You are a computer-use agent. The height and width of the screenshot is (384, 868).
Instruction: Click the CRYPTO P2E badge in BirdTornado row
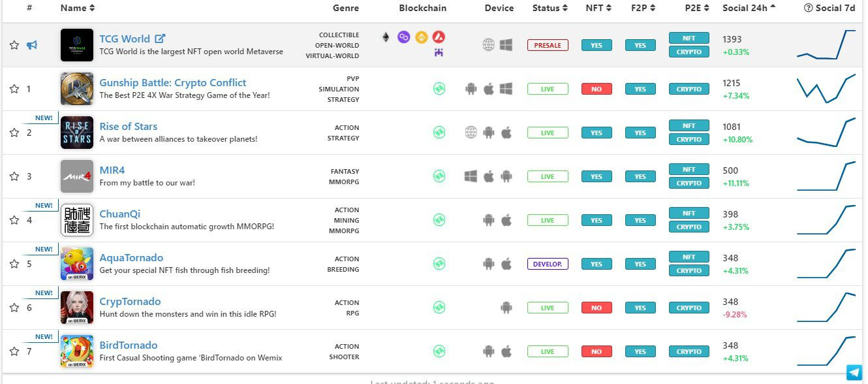pos(689,351)
